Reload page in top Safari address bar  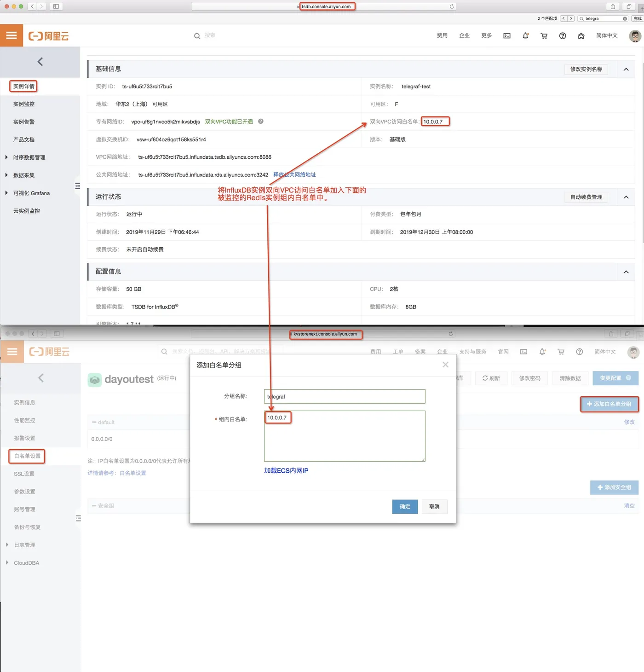click(452, 6)
